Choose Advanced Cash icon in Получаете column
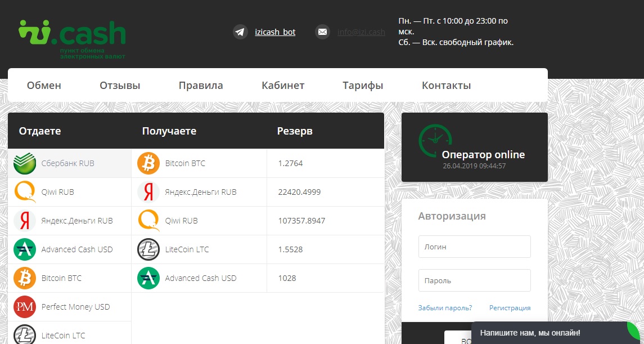Screen dimensions: 644x344 pos(148,278)
